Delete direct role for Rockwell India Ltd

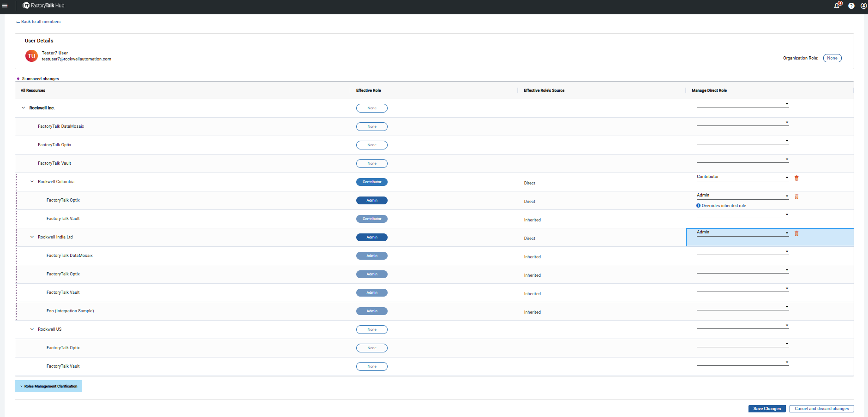(x=796, y=233)
